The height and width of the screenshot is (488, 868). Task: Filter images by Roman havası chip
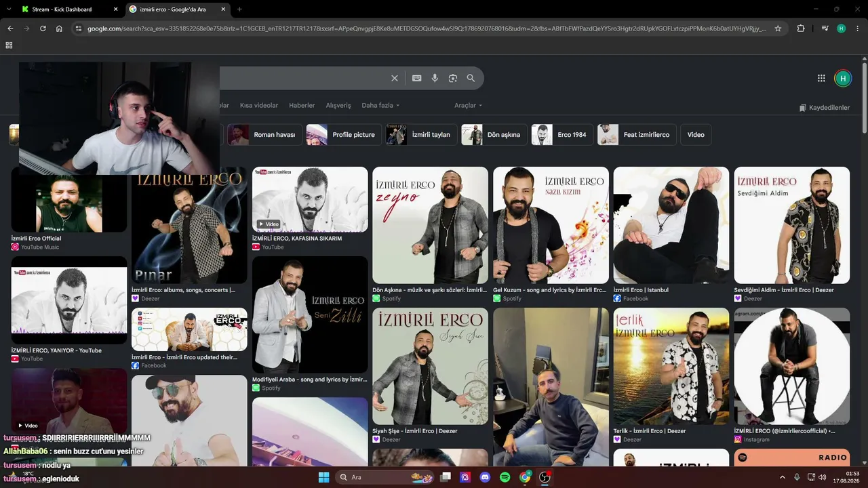coord(264,135)
